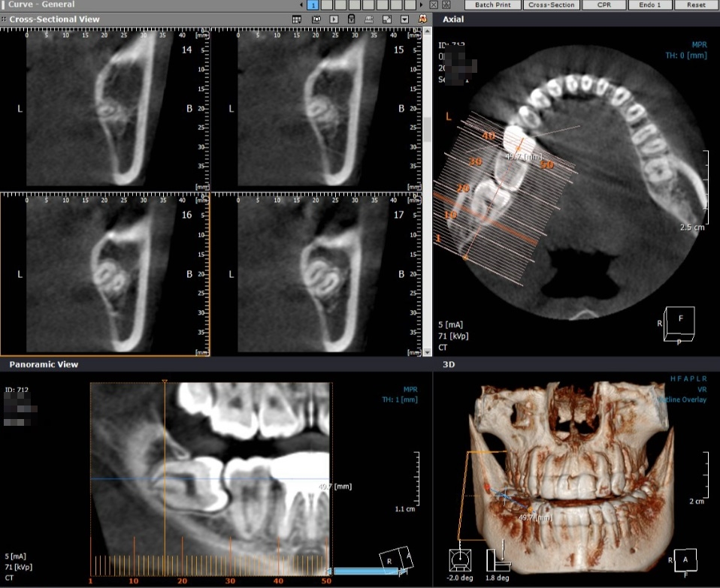Viewport: 720px width, 588px height.
Task: Click the camera capture icon
Action: [316, 19]
